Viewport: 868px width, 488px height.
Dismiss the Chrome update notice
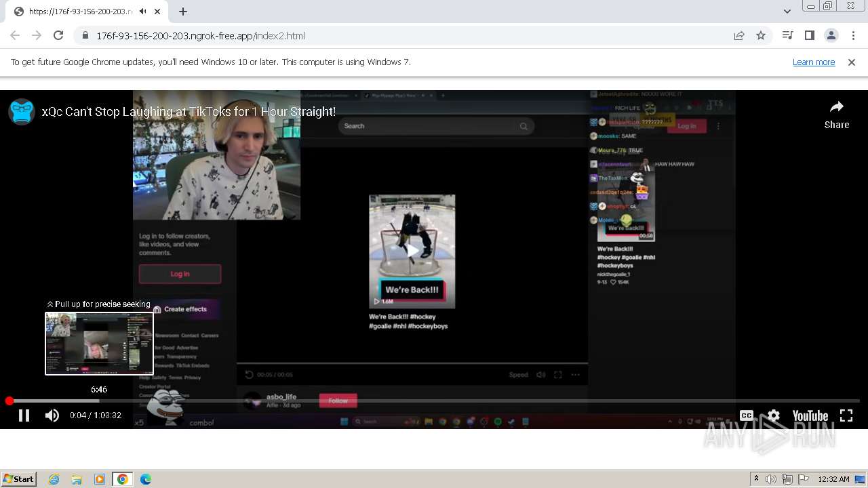[852, 62]
